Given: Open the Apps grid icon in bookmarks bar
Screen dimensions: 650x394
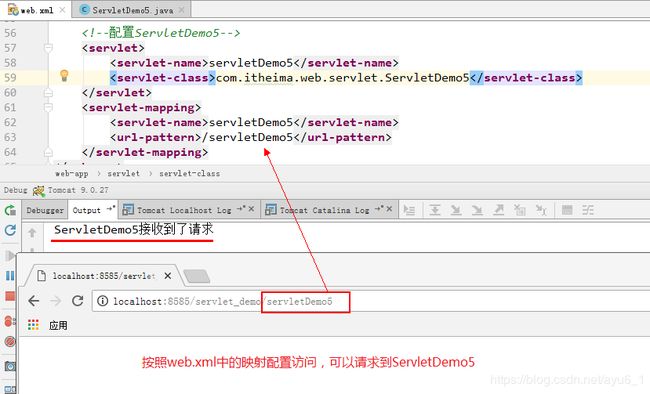Looking at the screenshot, I should [x=33, y=325].
